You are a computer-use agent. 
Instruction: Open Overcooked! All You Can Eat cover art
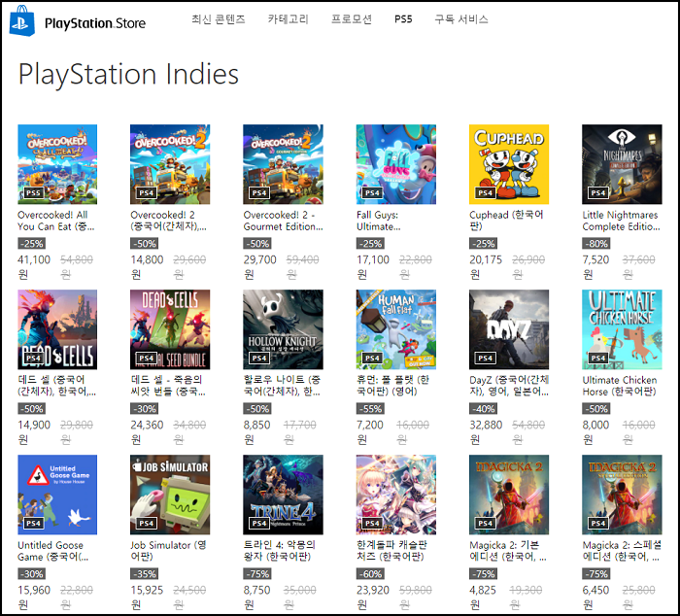tap(57, 164)
